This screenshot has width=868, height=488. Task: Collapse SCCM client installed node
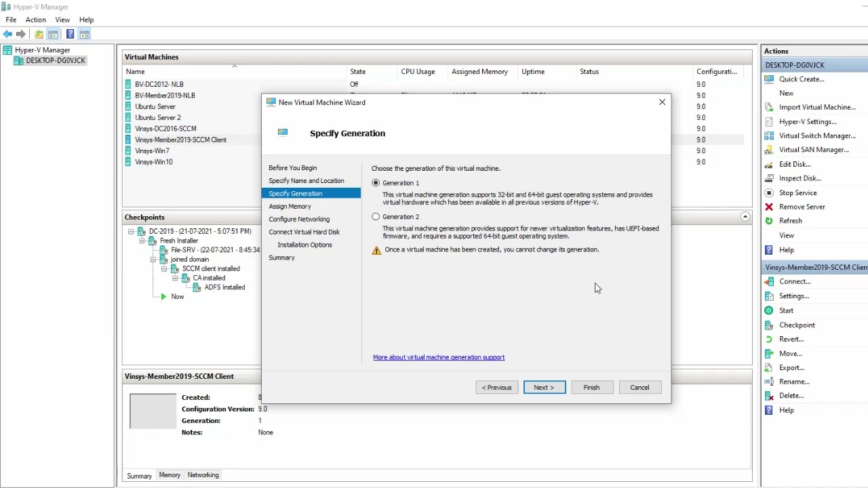[165, 269]
